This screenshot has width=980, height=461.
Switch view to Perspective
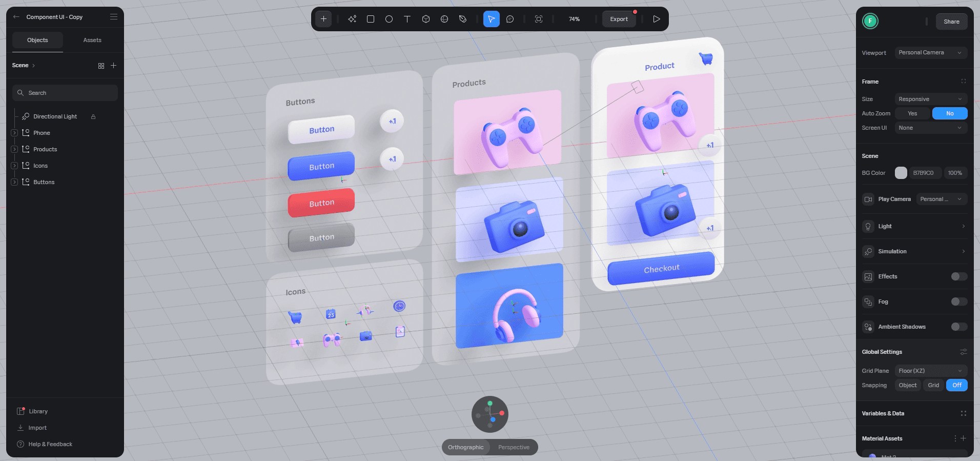pos(514,447)
